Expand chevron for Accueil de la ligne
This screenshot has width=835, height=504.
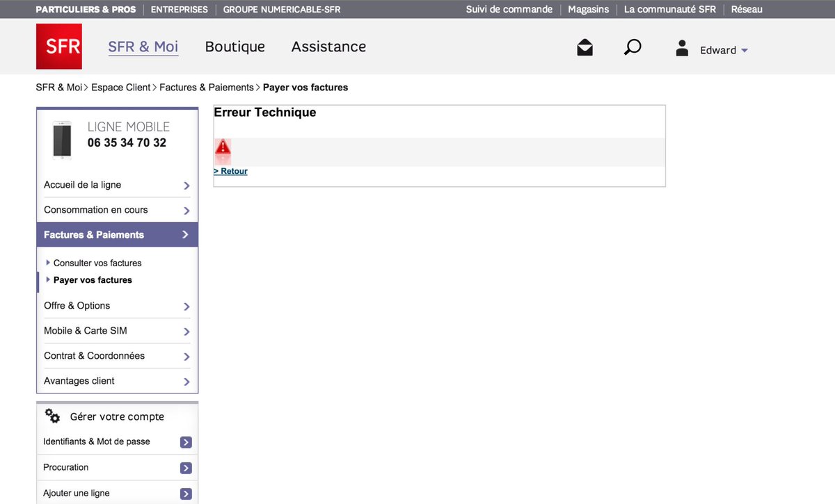coord(186,186)
